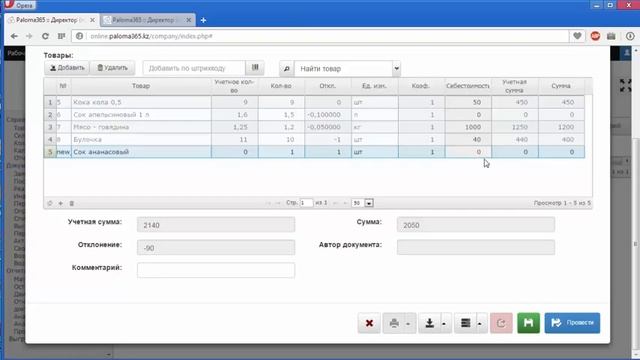Select the Кока кола 0,5 row

[x=314, y=102]
